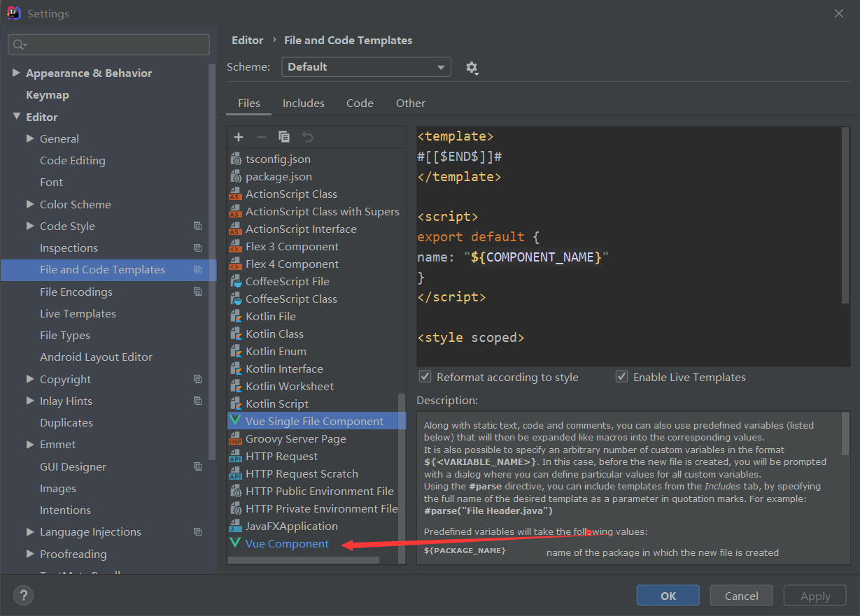This screenshot has height=616, width=860.
Task: Select Kotlin Script template row
Action: pyautogui.click(x=313, y=403)
